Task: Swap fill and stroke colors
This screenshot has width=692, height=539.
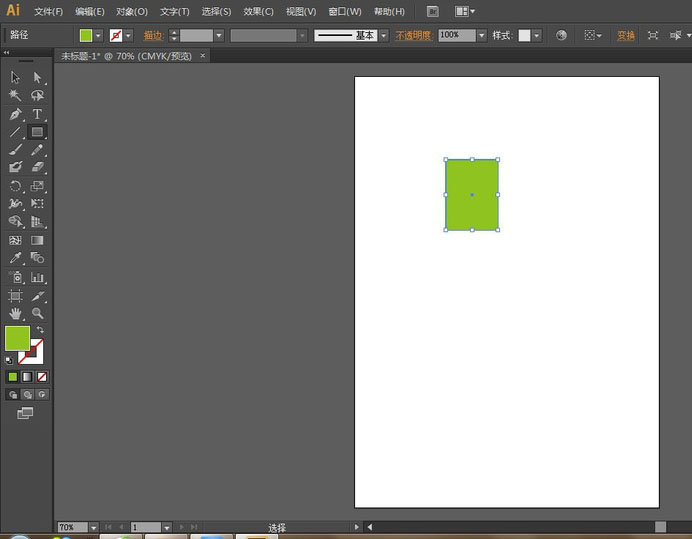Action: 40,330
